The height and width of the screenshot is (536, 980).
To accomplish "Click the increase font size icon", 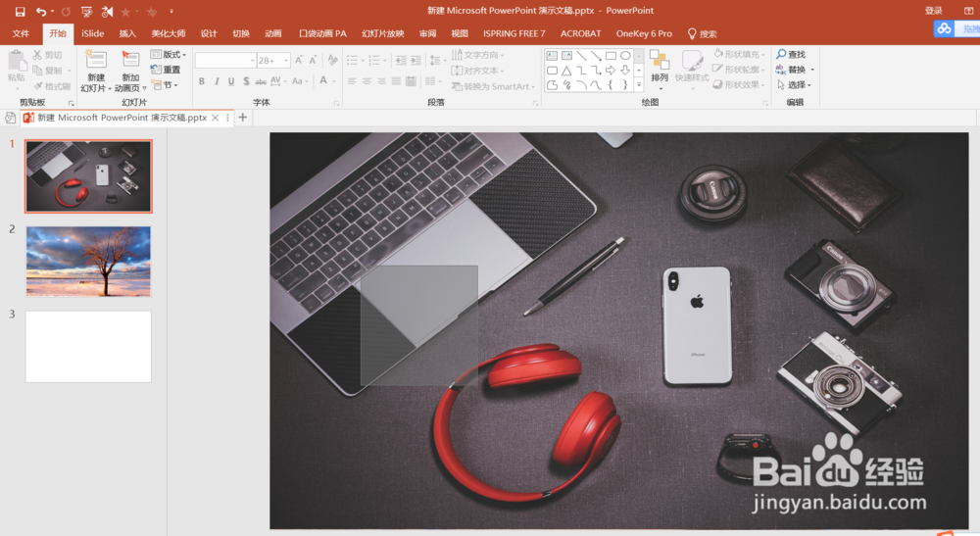I will [x=299, y=60].
